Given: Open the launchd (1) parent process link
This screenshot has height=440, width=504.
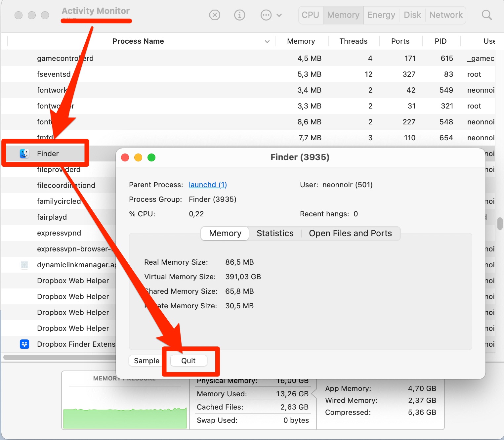Looking at the screenshot, I should point(208,185).
